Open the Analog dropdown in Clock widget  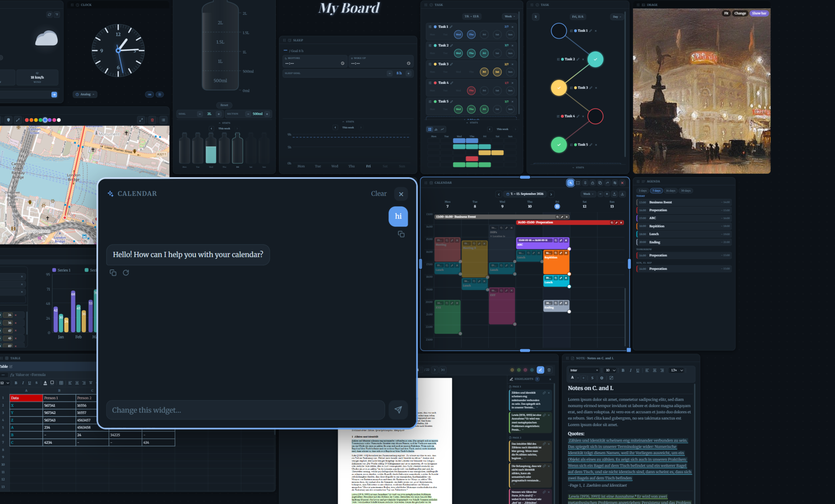pos(85,94)
